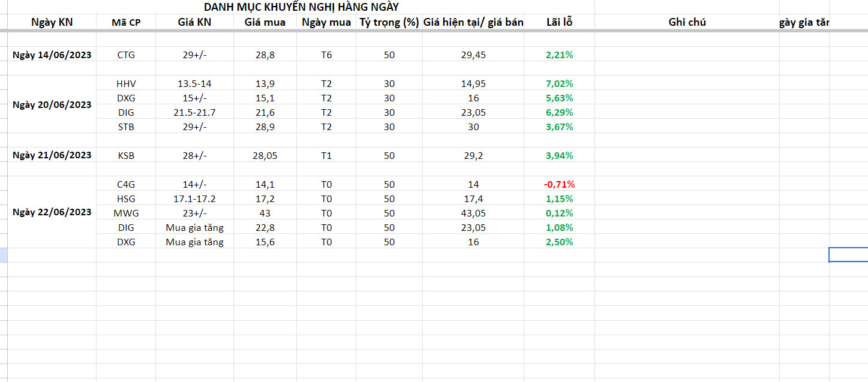
Task: Click the 'Ghi chú' header cell
Action: pyautogui.click(x=687, y=22)
